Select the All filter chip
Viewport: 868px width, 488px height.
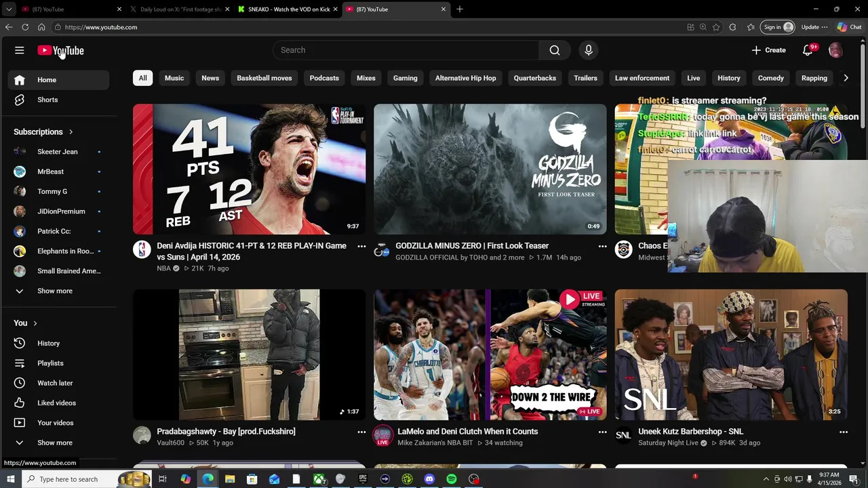[142, 78]
